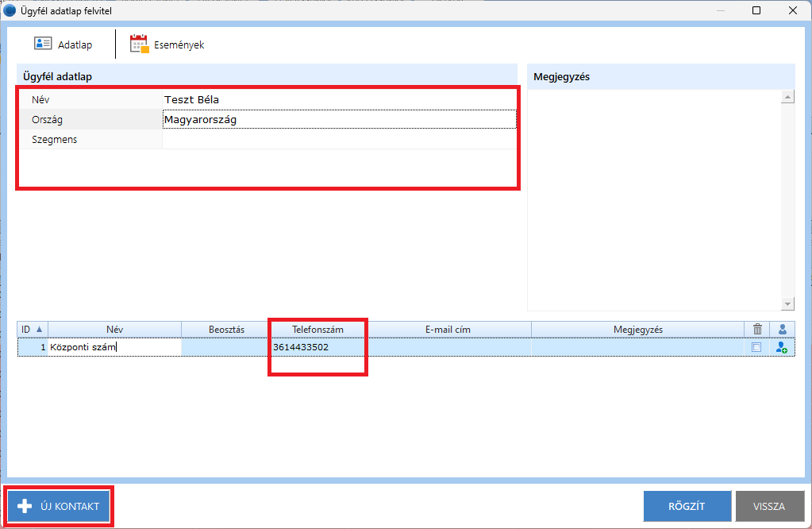The image size is (812, 529).
Task: Switch to the Események tab
Action: click(167, 44)
